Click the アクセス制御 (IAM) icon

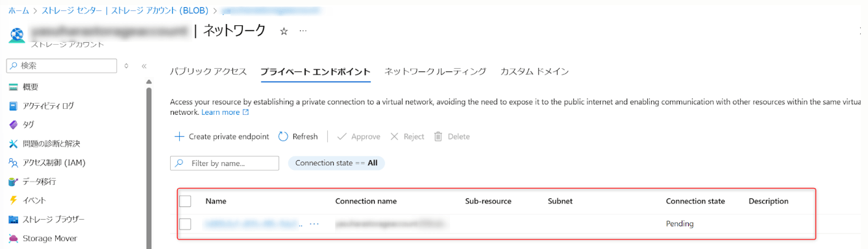click(x=13, y=162)
